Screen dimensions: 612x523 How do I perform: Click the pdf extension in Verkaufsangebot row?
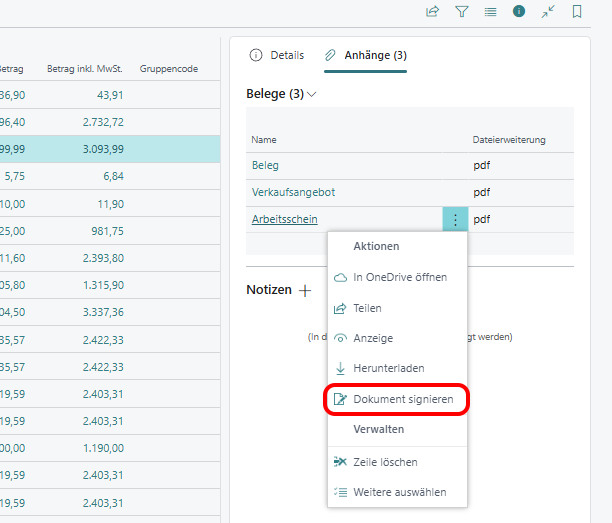482,192
